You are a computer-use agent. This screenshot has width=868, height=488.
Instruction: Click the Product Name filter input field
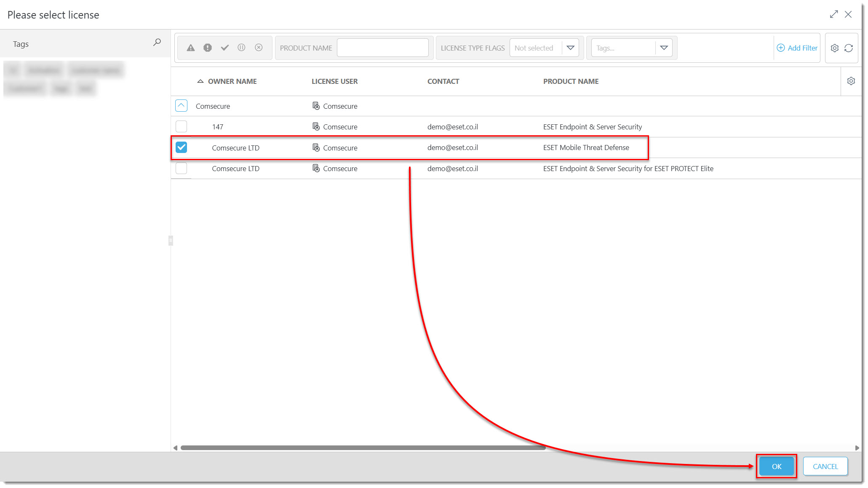click(383, 48)
